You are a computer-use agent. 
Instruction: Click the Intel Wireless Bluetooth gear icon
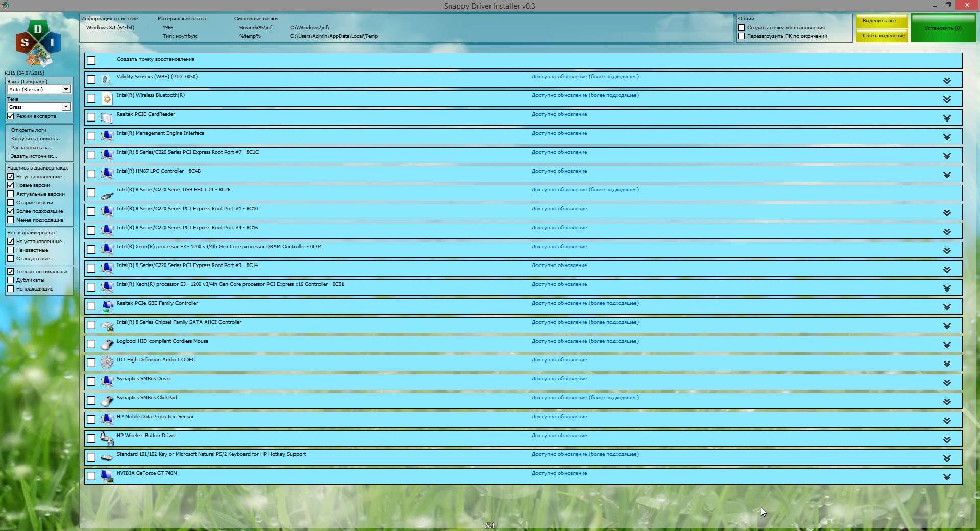click(106, 99)
